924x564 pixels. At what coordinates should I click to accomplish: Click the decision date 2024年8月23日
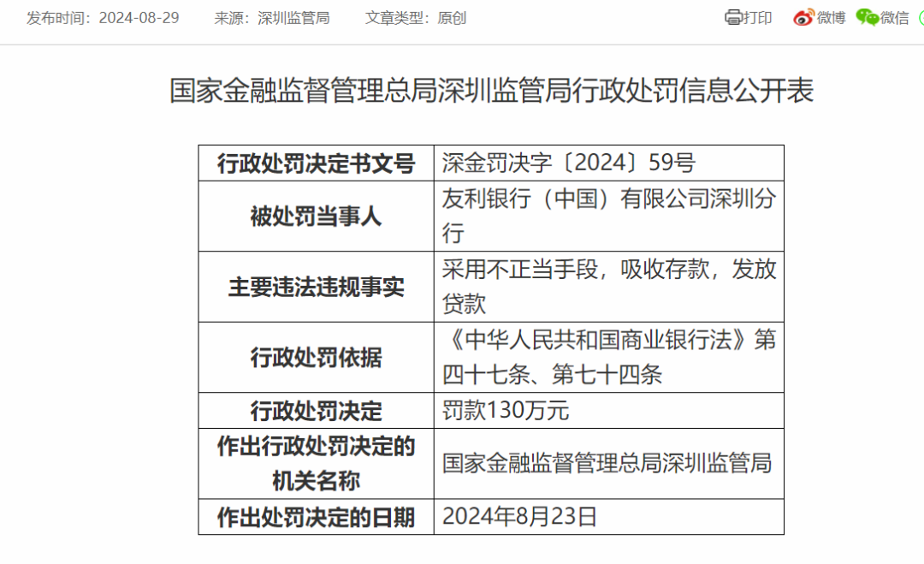tap(520, 516)
